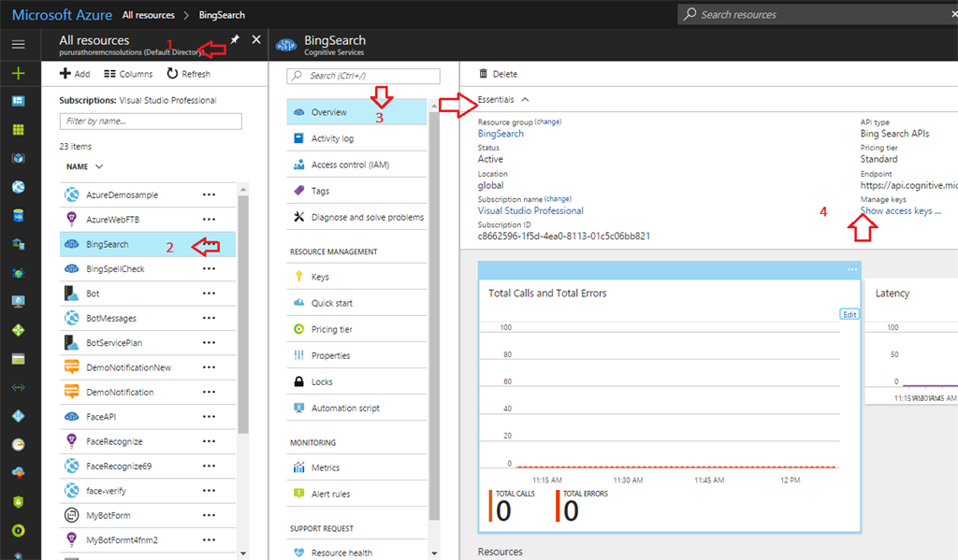Open the Pricing tier menu item
Screen dimensions: 958x560
(x=356, y=329)
